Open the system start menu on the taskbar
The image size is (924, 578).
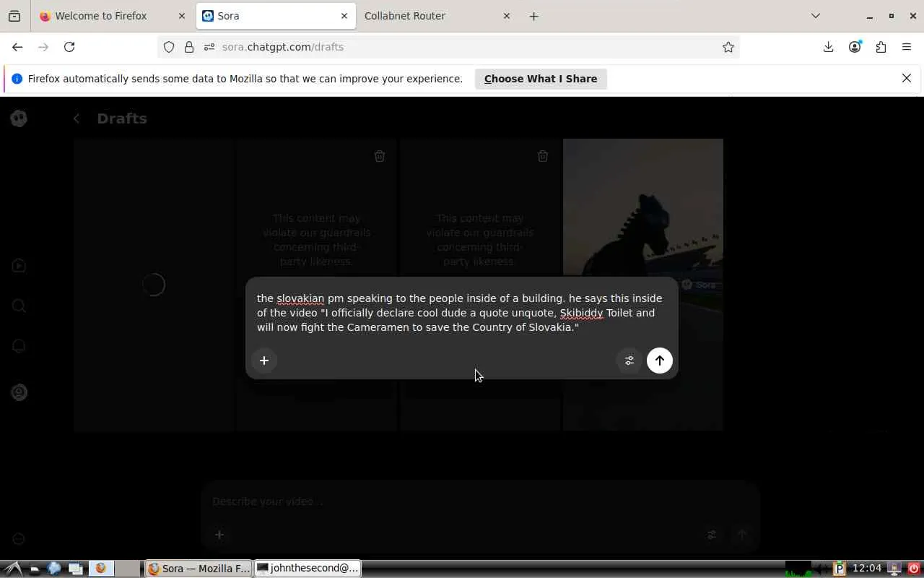(x=14, y=569)
